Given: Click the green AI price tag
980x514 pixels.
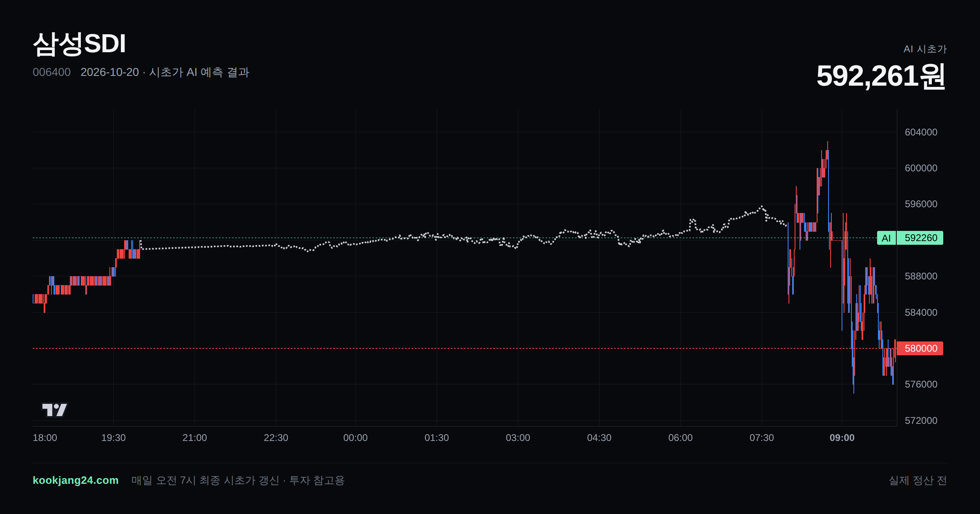Looking at the screenshot, I should (x=886, y=238).
